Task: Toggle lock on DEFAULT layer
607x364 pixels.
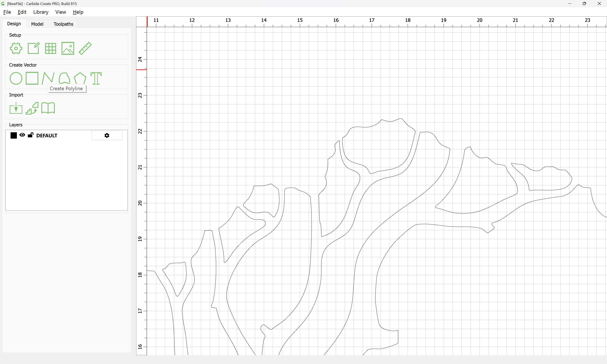Action: click(31, 135)
